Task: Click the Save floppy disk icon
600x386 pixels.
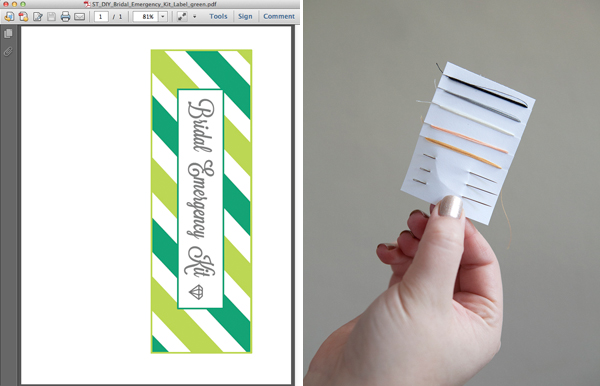Action: (x=52, y=16)
